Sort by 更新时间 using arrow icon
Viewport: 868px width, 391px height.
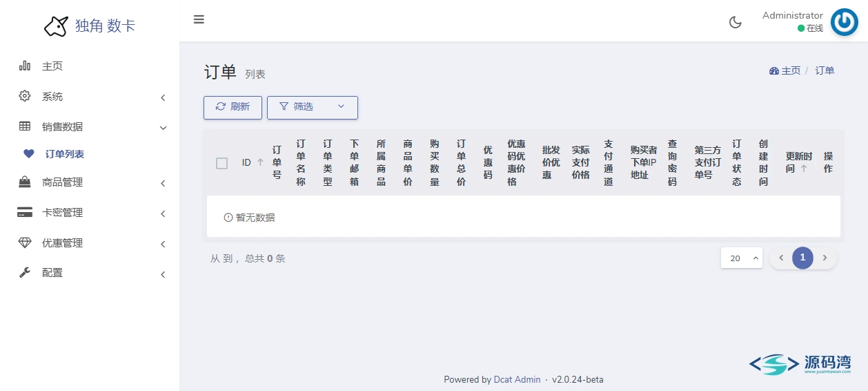803,169
